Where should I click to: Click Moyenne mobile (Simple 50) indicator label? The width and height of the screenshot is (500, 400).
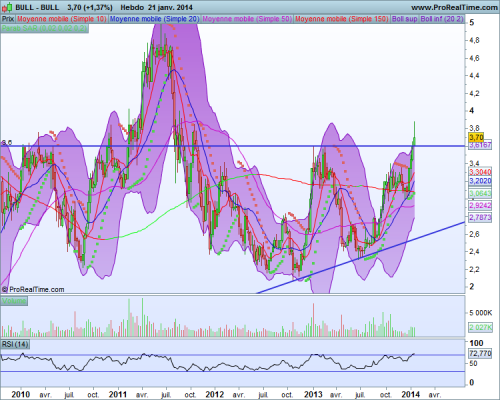(x=247, y=19)
